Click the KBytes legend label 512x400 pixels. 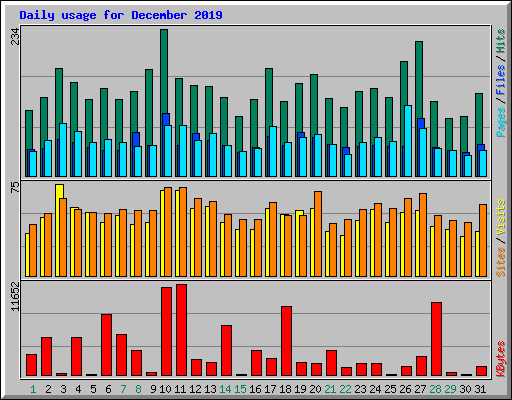tap(501, 359)
